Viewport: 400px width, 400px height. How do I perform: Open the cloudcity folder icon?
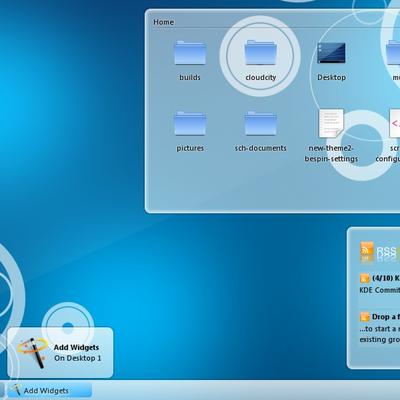[x=260, y=53]
